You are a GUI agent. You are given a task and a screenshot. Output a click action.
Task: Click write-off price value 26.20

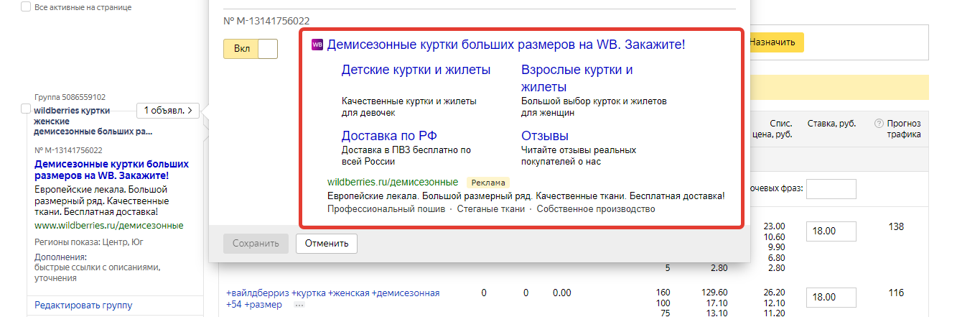pos(775,293)
